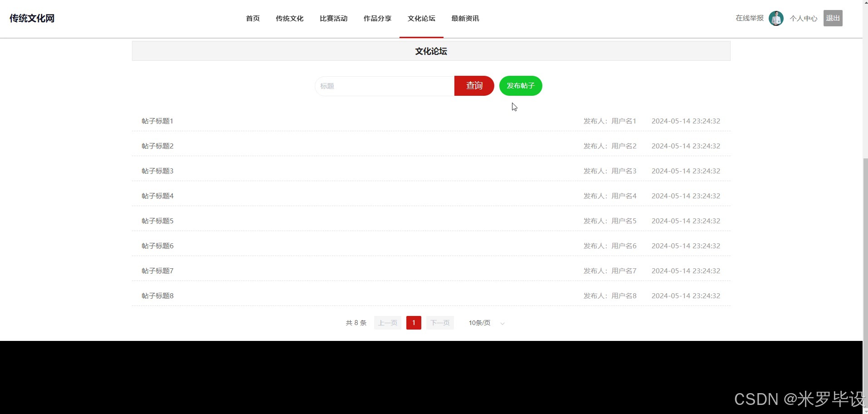
Task: Open 个人中心 personal center
Action: pos(804,18)
